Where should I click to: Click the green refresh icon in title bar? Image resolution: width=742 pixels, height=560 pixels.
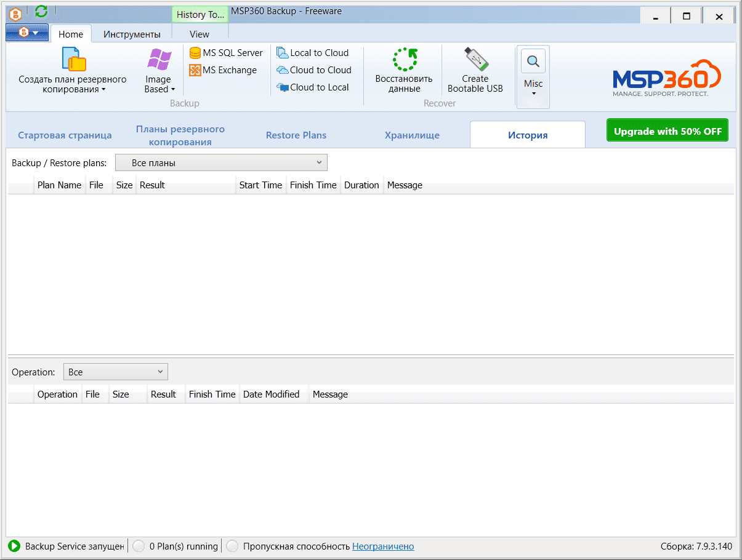coord(41,11)
